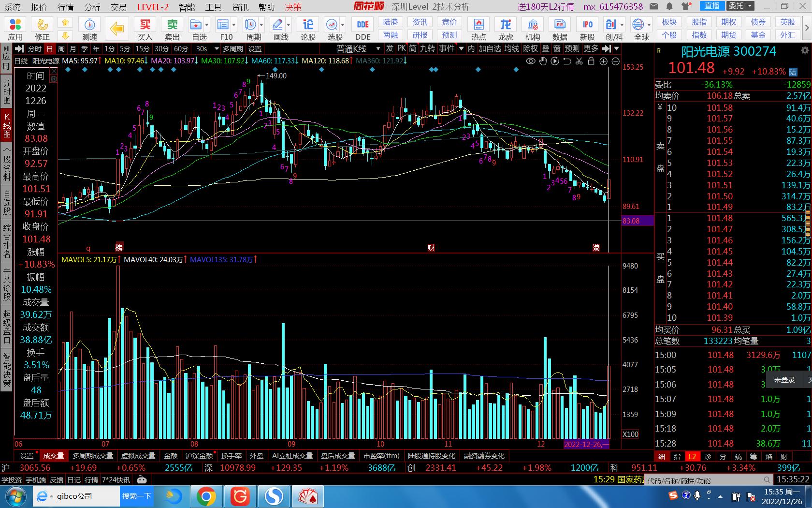The height and width of the screenshot is (508, 812).
Task: Toggle the eye visibility icon above chart
Action: [x=531, y=61]
